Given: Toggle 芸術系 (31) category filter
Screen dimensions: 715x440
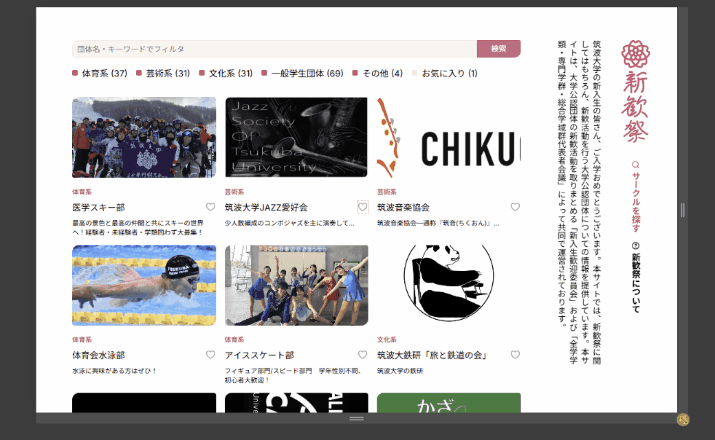Looking at the screenshot, I should tap(163, 73).
